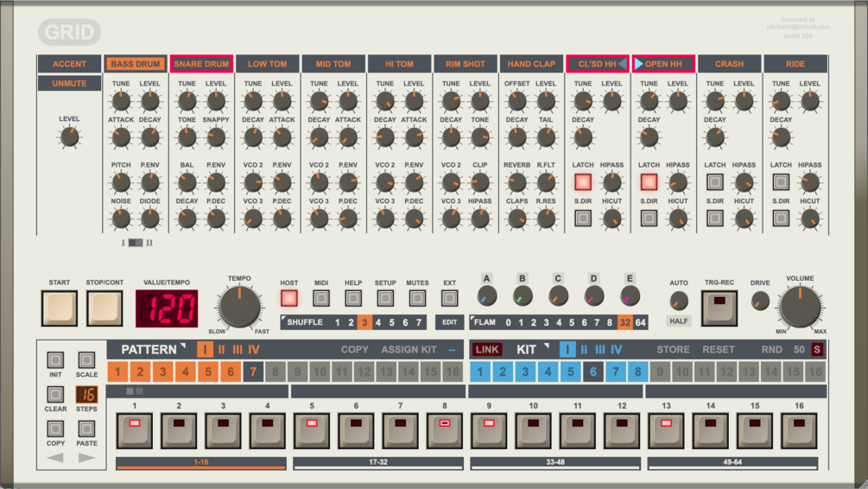Toggle the RIDE LATCH button
The width and height of the screenshot is (868, 489).
(x=781, y=181)
